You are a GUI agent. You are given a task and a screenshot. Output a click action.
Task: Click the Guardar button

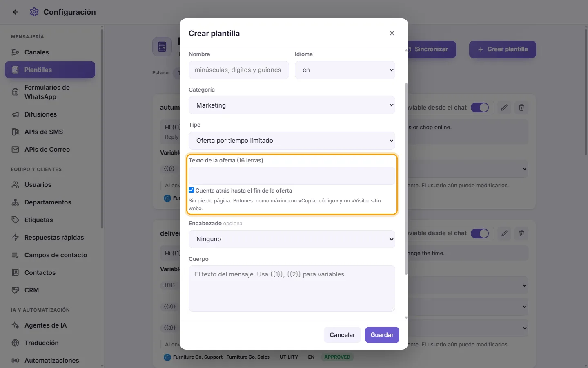(x=382, y=335)
